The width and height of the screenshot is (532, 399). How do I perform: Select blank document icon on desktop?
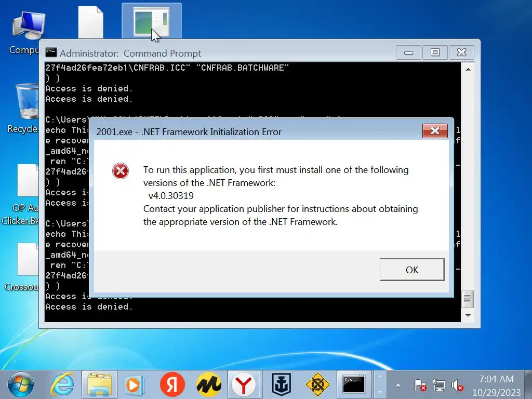point(90,23)
